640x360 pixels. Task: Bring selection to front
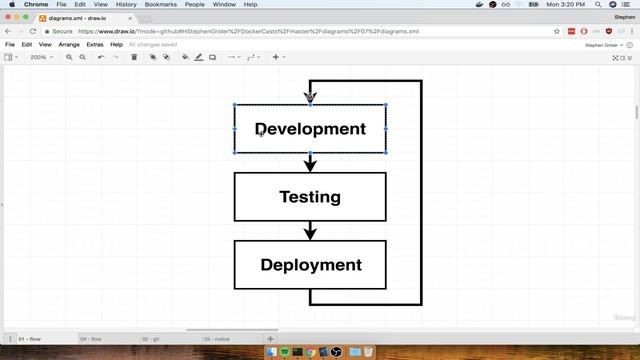pyautogui.click(x=153, y=58)
